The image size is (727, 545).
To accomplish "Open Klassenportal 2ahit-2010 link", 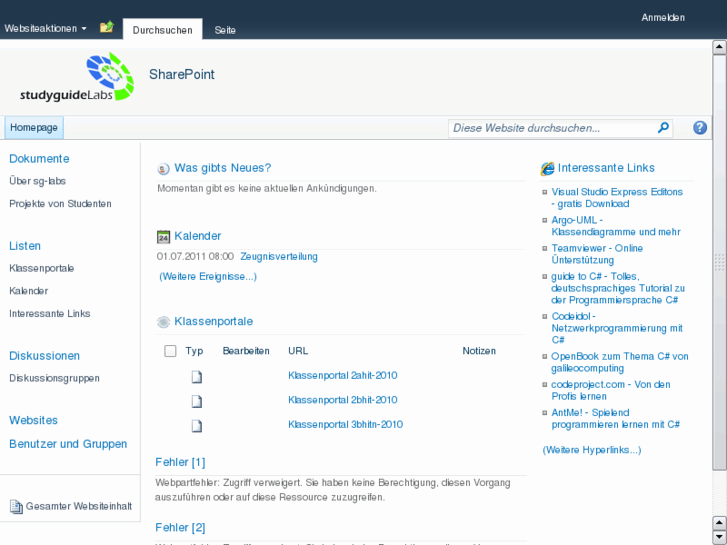I will point(343,375).
